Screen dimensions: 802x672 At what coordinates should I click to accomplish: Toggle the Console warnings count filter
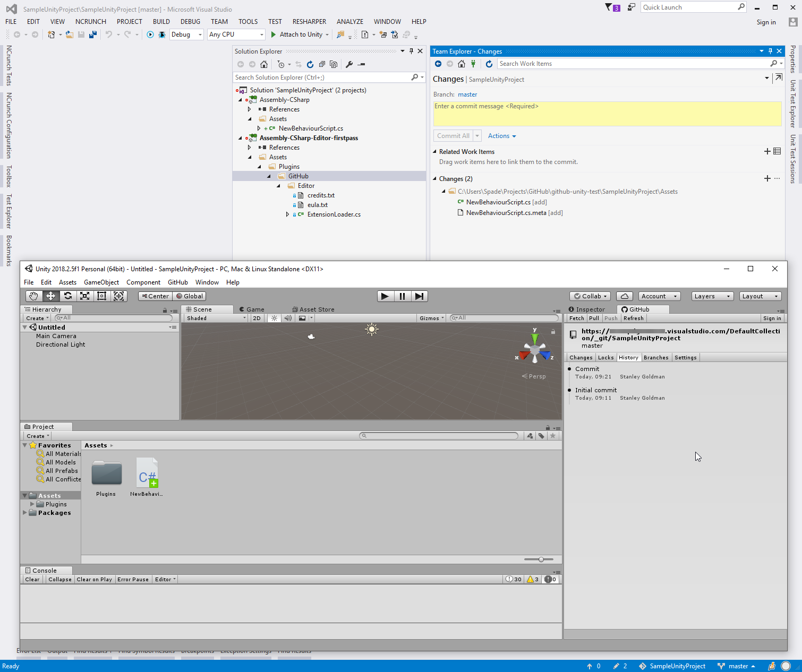click(533, 580)
